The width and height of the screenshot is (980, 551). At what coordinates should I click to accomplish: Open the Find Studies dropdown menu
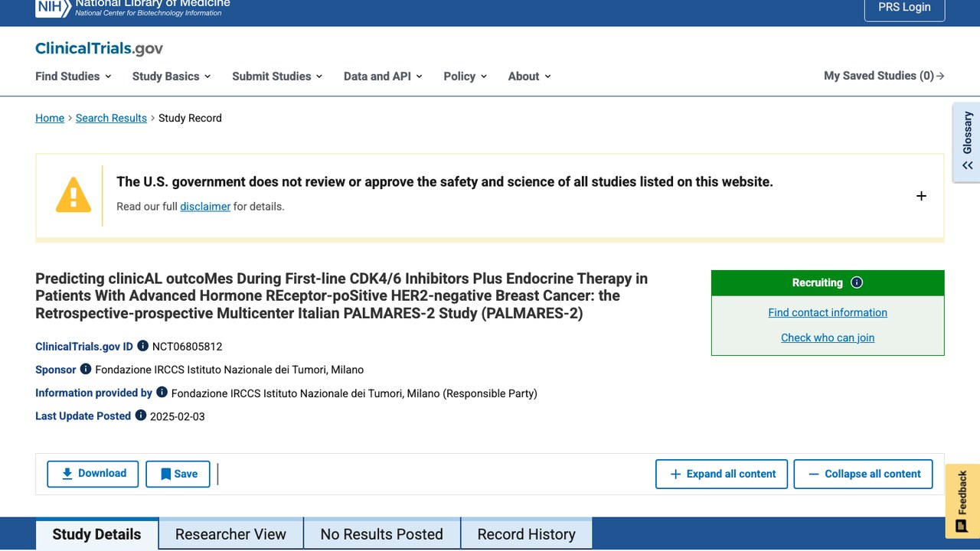tap(73, 76)
